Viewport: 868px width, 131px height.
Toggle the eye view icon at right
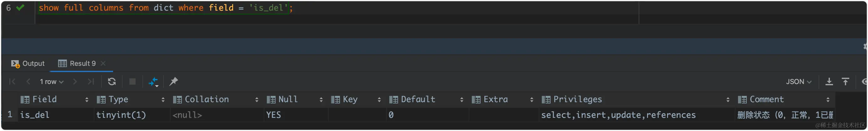(864, 82)
